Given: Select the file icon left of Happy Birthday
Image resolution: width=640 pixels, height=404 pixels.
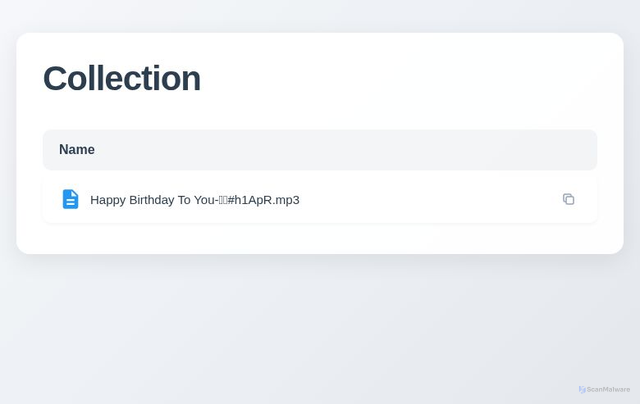Looking at the screenshot, I should click(70, 199).
